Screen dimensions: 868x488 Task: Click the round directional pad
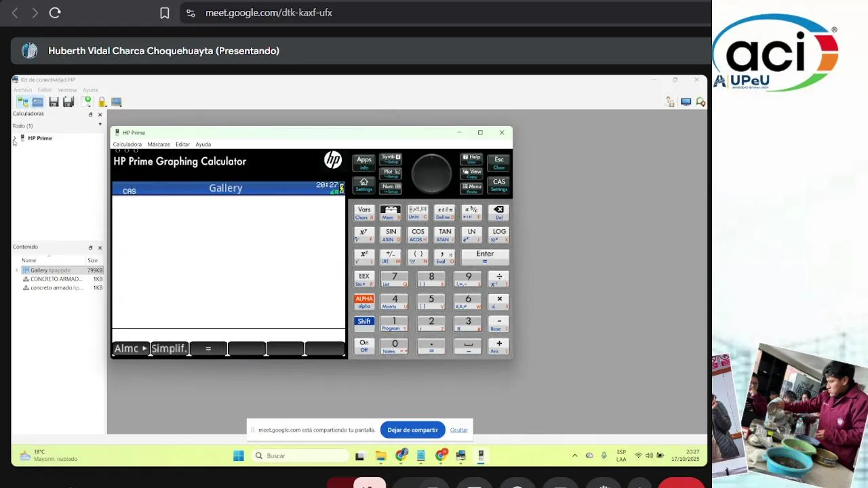tap(431, 174)
